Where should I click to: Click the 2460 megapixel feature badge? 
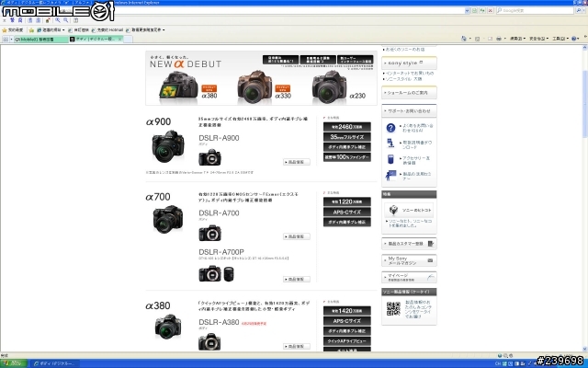pos(347,127)
